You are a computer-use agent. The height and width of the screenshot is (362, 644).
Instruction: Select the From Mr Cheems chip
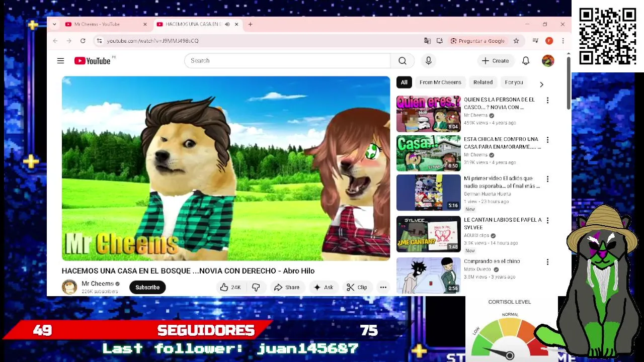(440, 82)
